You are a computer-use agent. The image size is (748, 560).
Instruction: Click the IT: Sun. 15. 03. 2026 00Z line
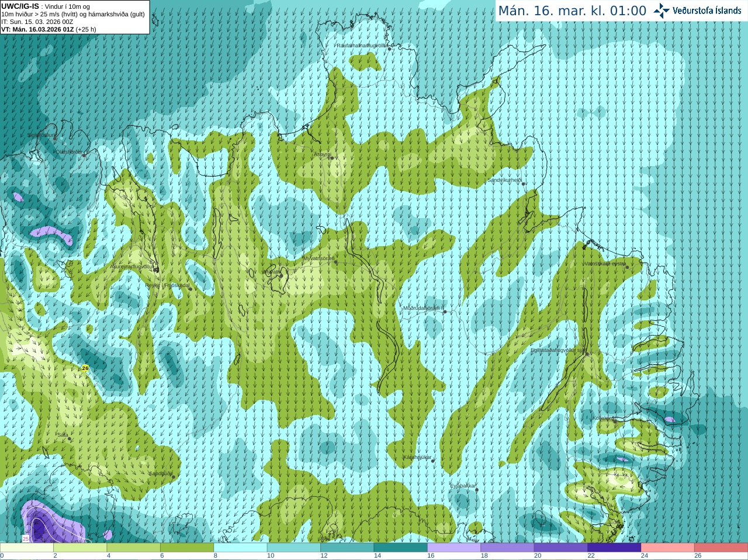37,22
